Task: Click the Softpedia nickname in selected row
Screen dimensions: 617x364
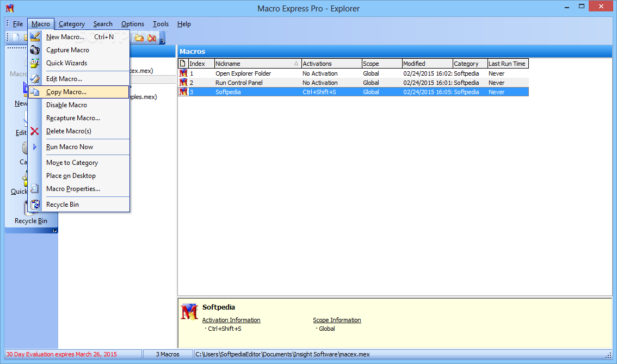Action: [x=228, y=92]
